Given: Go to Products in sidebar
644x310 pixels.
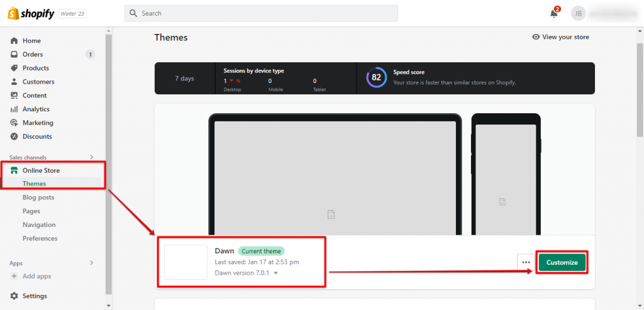Looking at the screenshot, I should point(35,68).
